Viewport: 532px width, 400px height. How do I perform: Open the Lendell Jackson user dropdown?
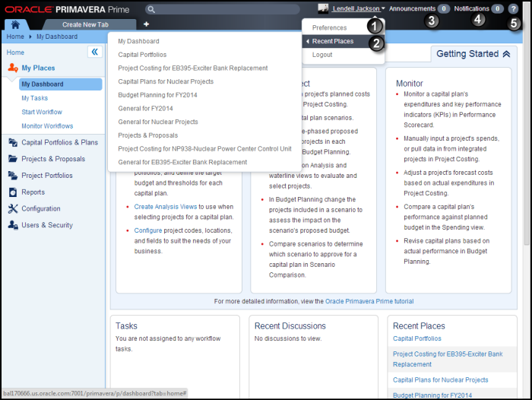point(359,8)
